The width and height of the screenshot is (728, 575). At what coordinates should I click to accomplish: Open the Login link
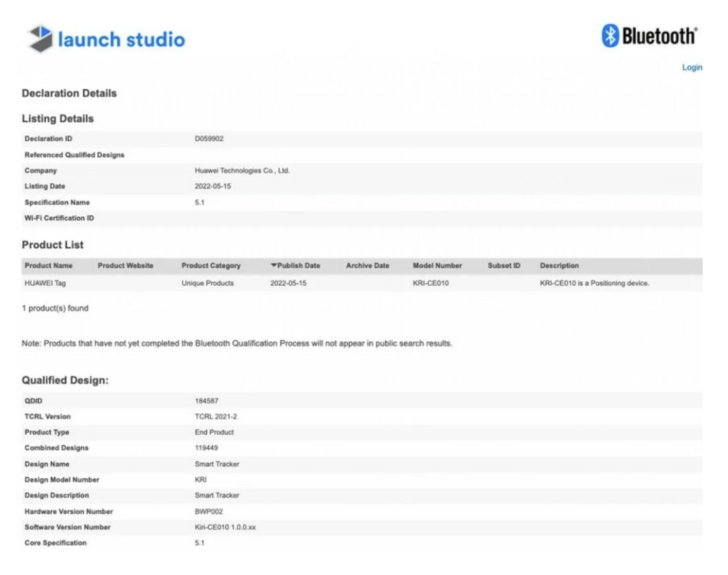click(692, 67)
